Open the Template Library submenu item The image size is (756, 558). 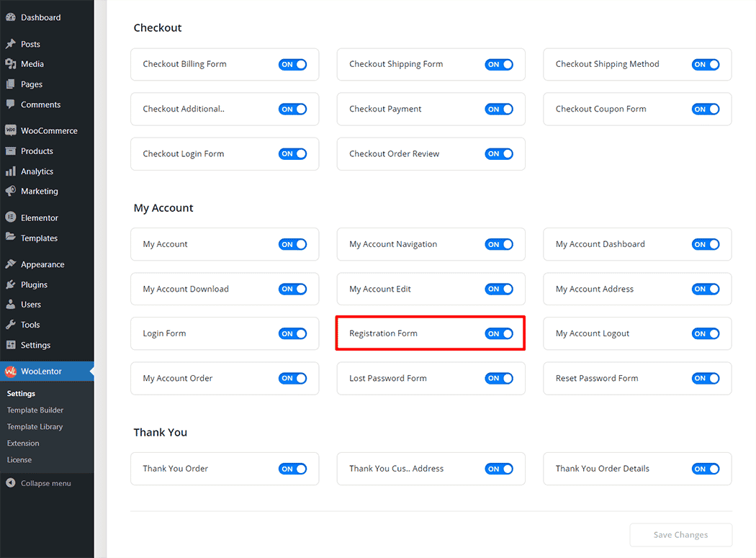35,427
